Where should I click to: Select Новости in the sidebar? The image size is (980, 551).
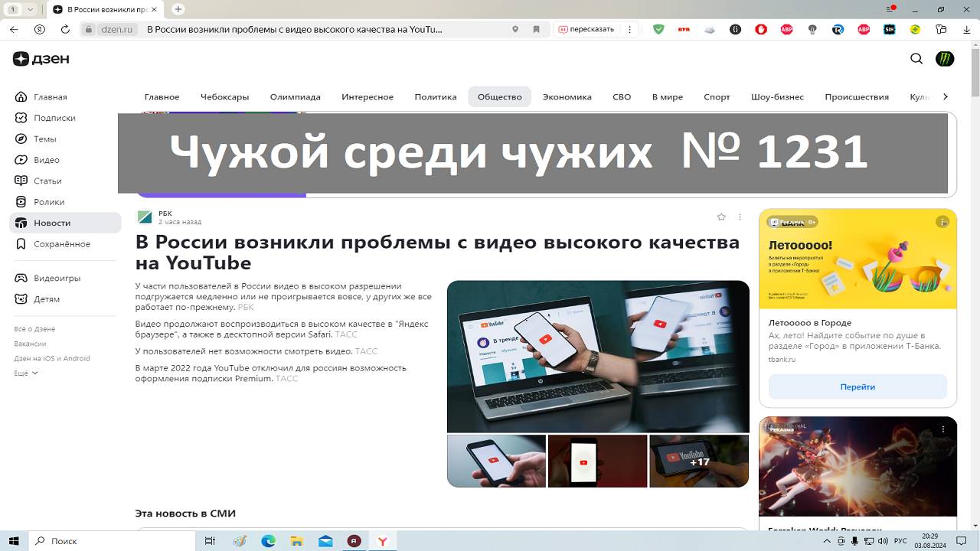(x=66, y=223)
